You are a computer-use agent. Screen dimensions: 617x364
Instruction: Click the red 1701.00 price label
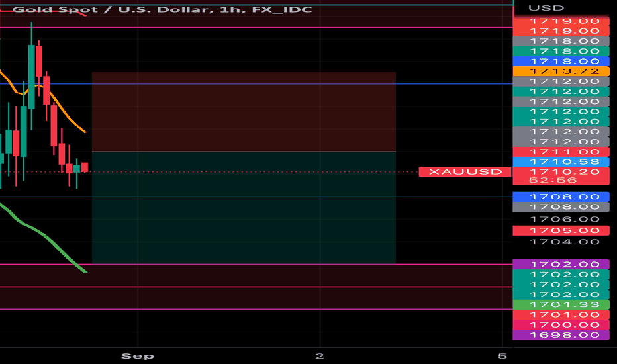pos(561,315)
